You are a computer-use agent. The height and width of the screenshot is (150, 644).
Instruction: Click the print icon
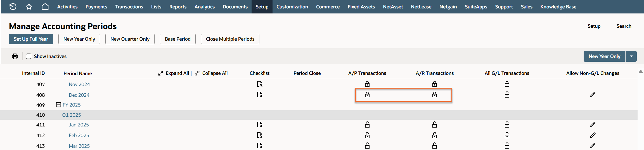point(15,56)
